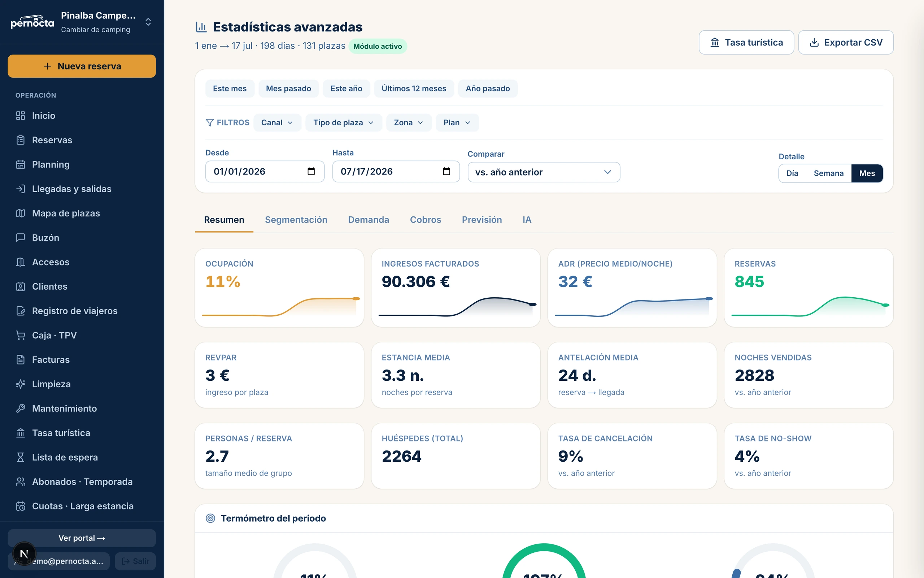
Task: Click the ADR value 32 €
Action: pos(575,282)
